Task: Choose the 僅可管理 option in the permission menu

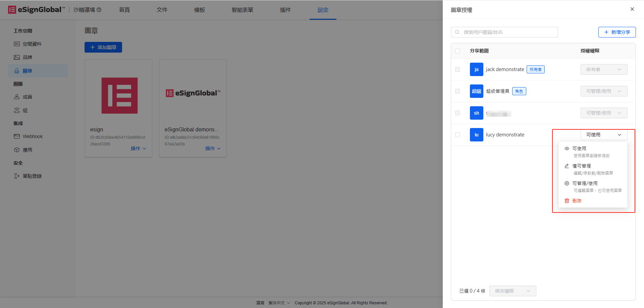Action: [593, 169]
